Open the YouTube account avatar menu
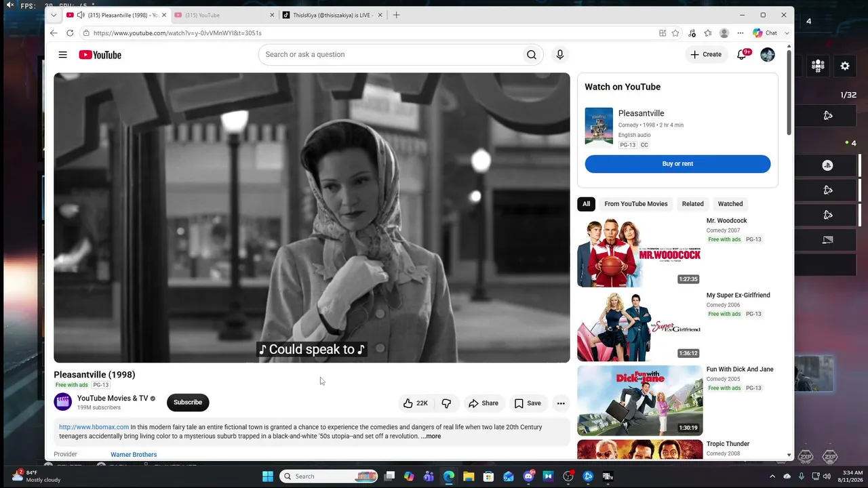868x488 pixels. pyautogui.click(x=768, y=55)
